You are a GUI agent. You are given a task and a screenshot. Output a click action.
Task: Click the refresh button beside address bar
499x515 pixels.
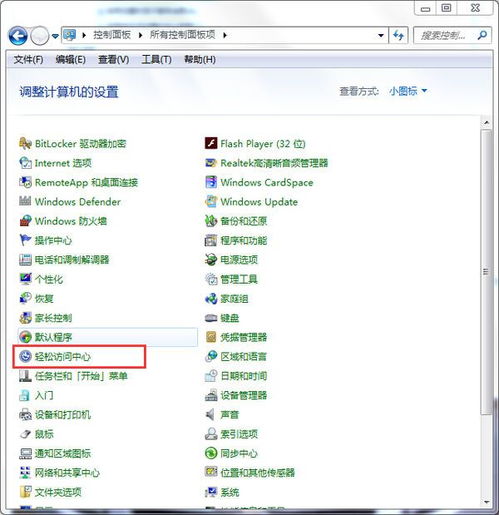coord(398,35)
